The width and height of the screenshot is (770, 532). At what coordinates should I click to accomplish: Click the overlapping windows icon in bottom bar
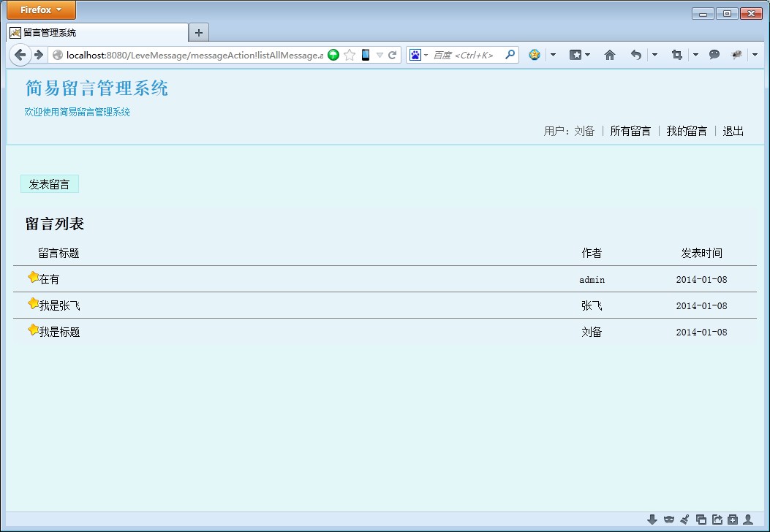click(701, 520)
